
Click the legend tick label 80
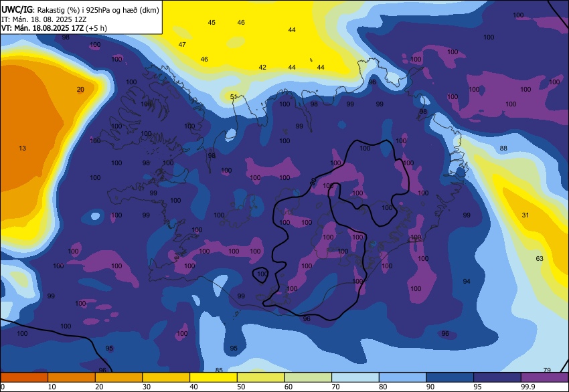383,387
